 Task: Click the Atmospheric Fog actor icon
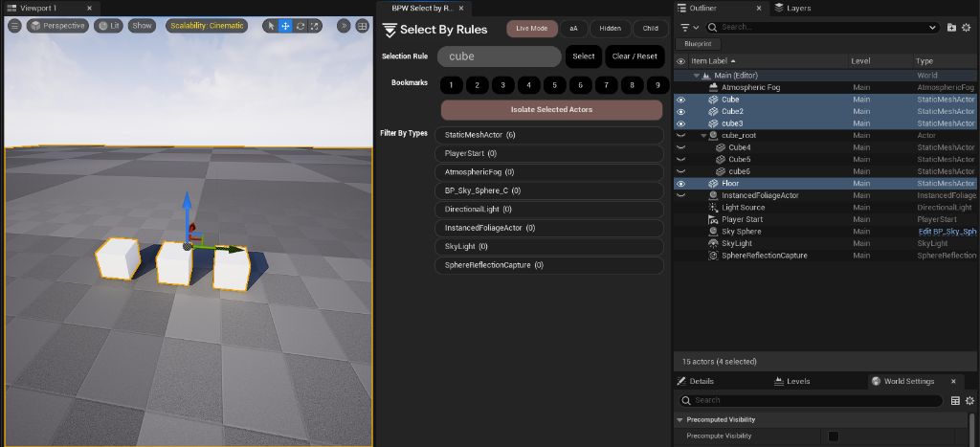[x=712, y=87]
